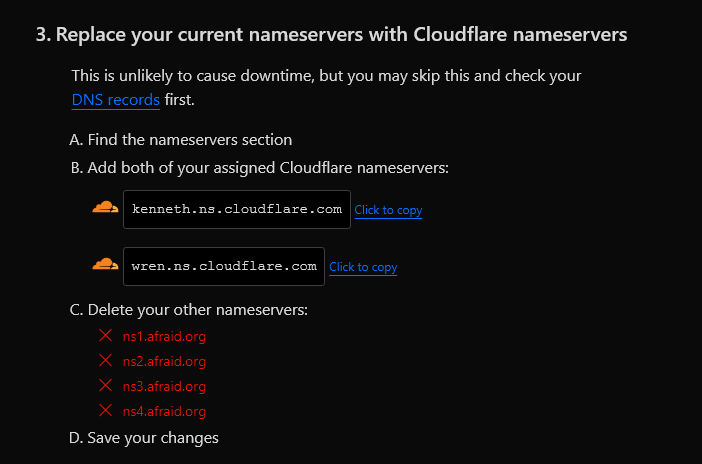Click the red X next to ns2.afraid.org

point(106,360)
